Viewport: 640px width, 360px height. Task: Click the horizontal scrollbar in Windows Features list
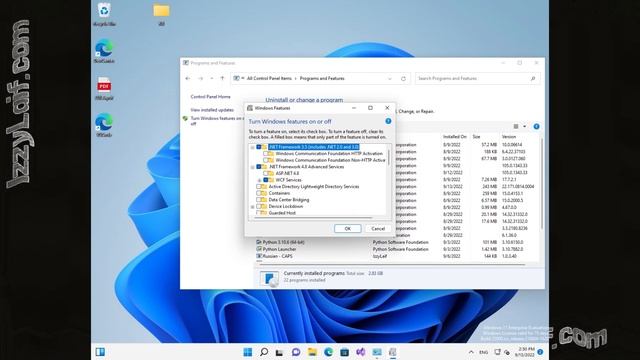point(313,218)
